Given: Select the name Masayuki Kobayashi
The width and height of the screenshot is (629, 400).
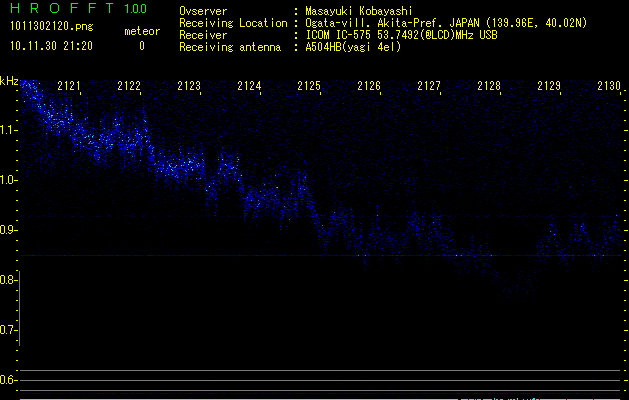Looking at the screenshot, I should (359, 11).
